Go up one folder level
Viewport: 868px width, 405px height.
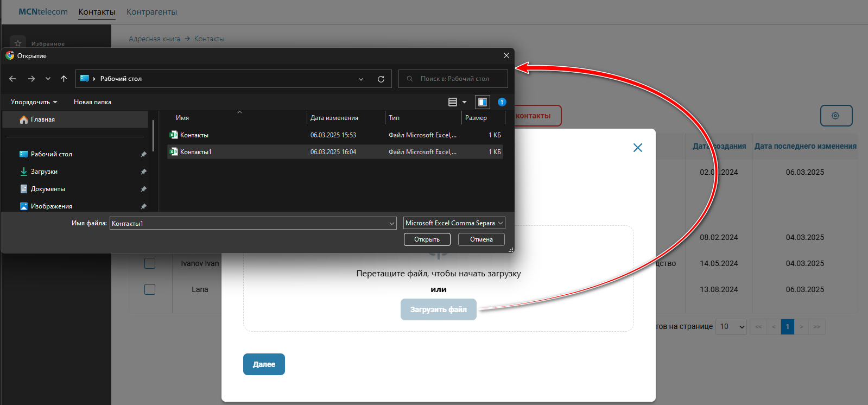coord(64,79)
